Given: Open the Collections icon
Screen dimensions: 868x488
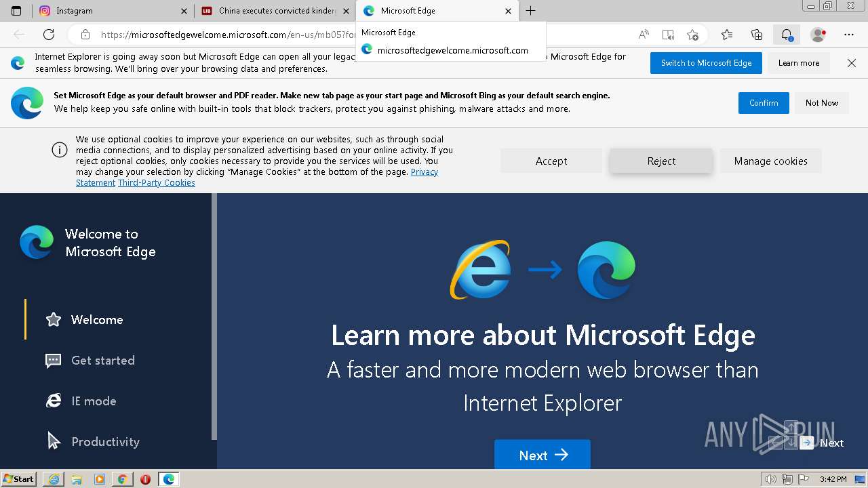Looking at the screenshot, I should [757, 35].
